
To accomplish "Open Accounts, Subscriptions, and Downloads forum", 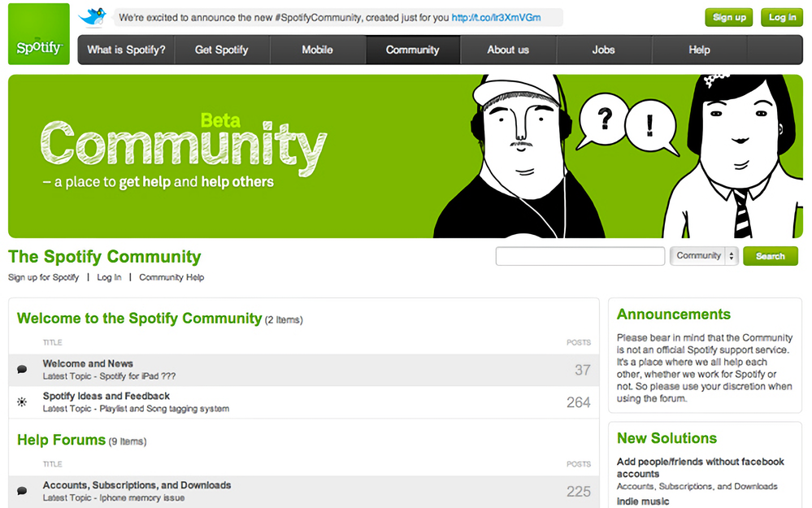I will [x=137, y=485].
